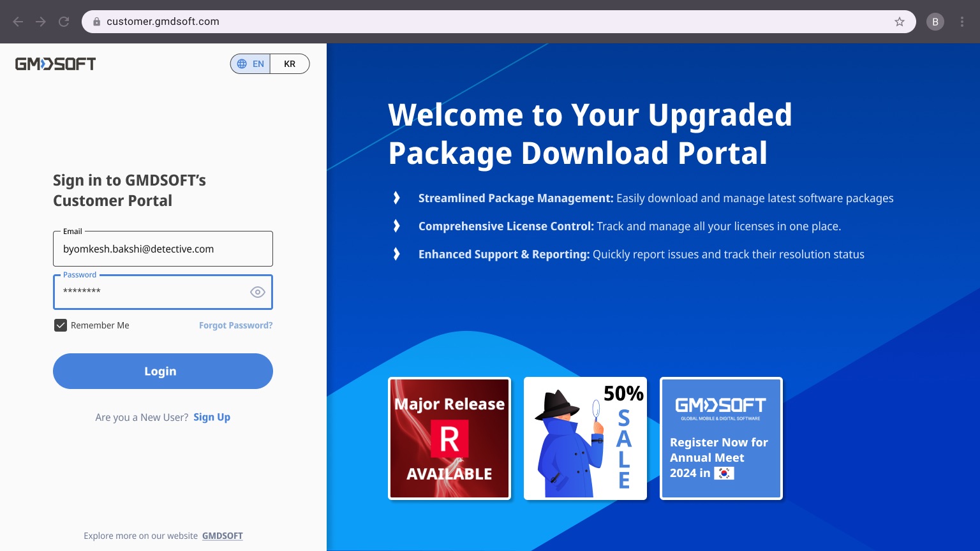Click the padlock site info icon
Screen dimensions: 980x551
click(97, 22)
